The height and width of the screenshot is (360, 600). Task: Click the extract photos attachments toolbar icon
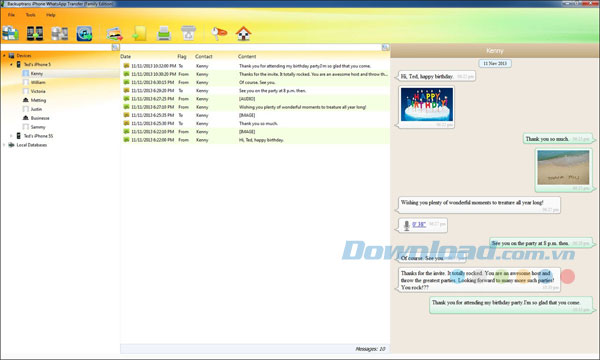pos(114,34)
